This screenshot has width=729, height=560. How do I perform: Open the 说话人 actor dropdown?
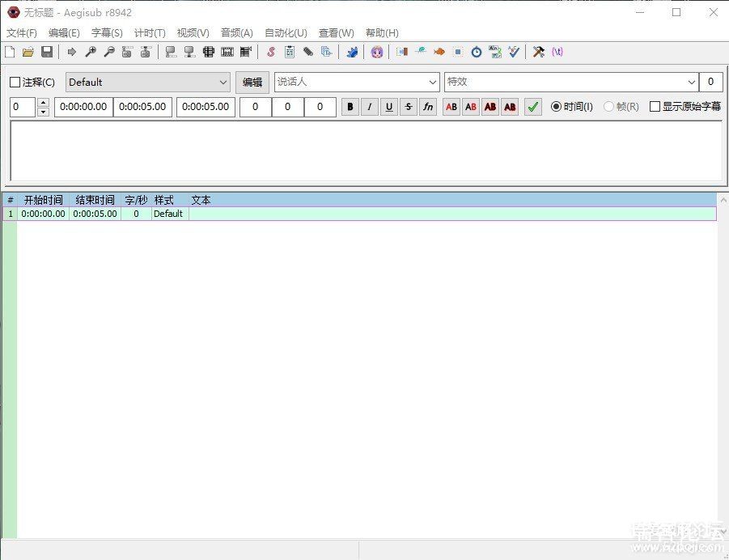point(432,83)
